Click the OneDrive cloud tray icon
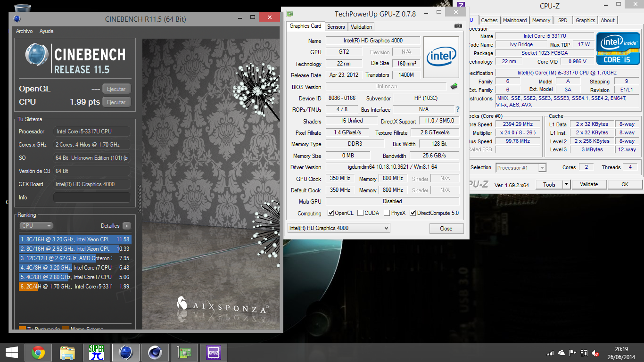This screenshot has width=644, height=362. point(561,353)
